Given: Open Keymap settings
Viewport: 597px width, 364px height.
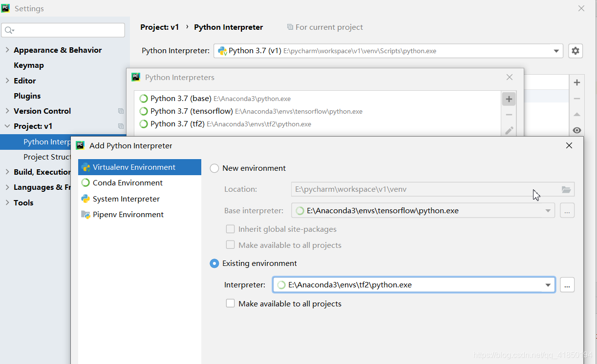Looking at the screenshot, I should coord(29,65).
